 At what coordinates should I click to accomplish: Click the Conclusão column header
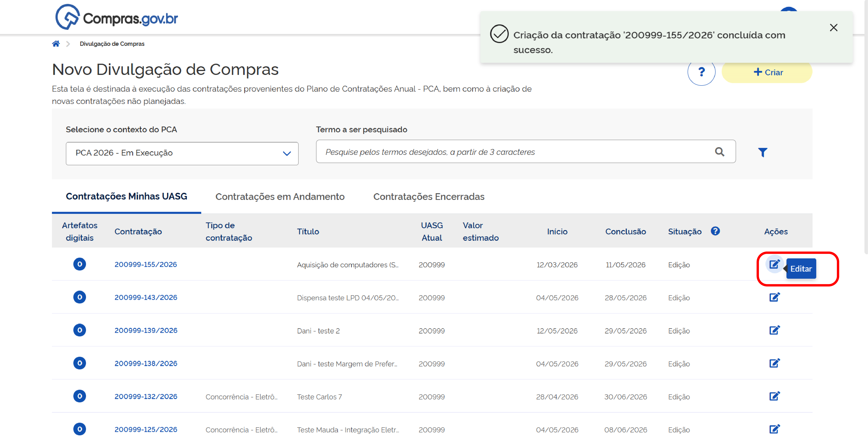point(625,232)
